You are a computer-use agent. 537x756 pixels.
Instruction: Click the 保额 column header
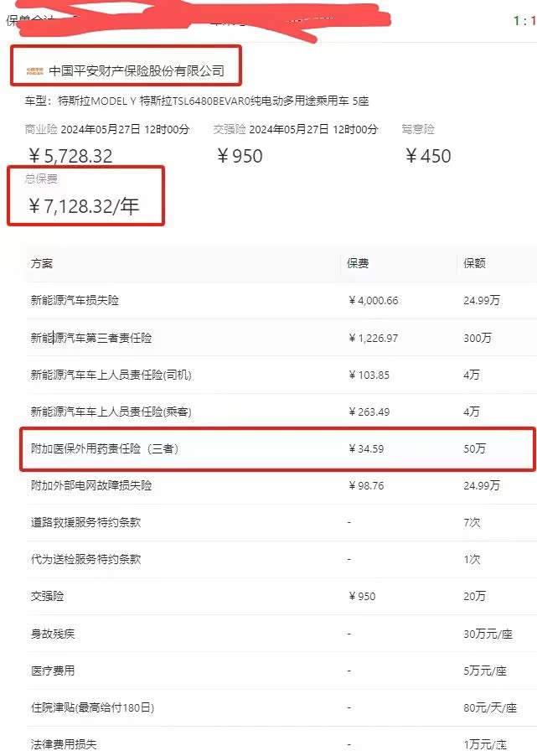[x=474, y=263]
